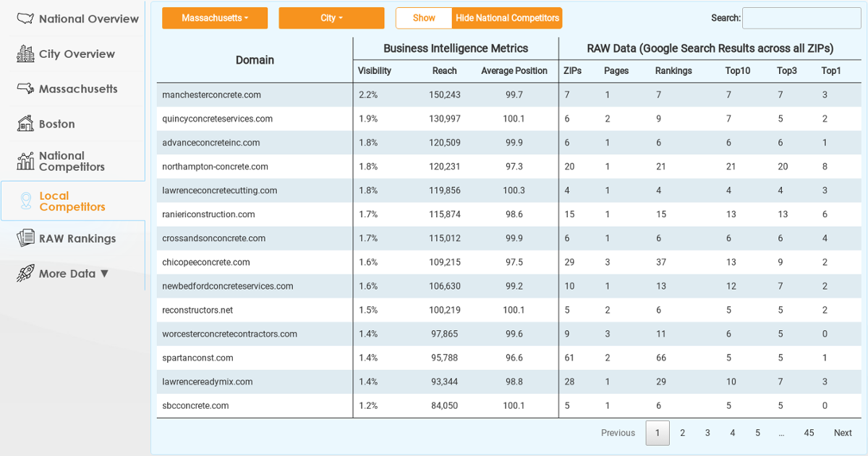Image resolution: width=868 pixels, height=456 pixels.
Task: Toggle Show national competitors
Action: tap(424, 18)
